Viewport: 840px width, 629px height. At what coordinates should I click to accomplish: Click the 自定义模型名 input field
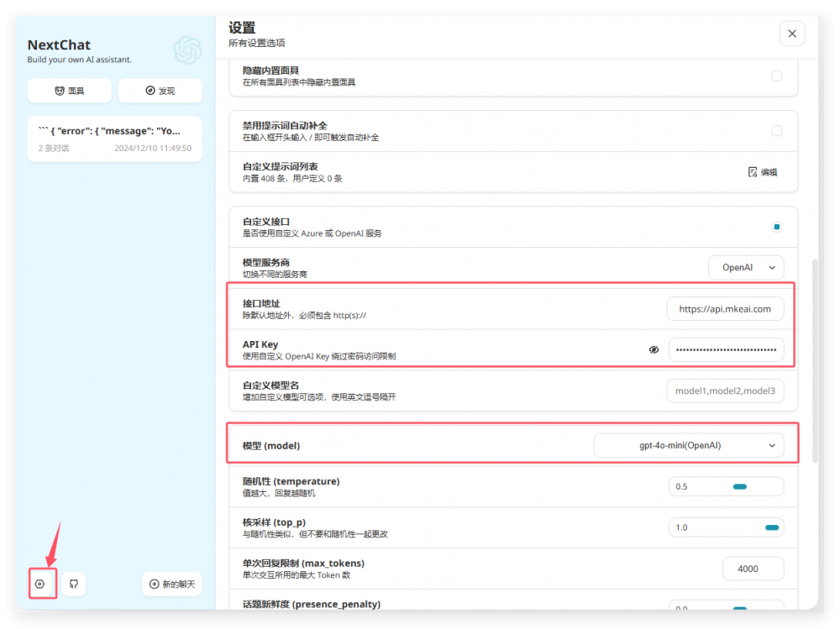tap(725, 391)
